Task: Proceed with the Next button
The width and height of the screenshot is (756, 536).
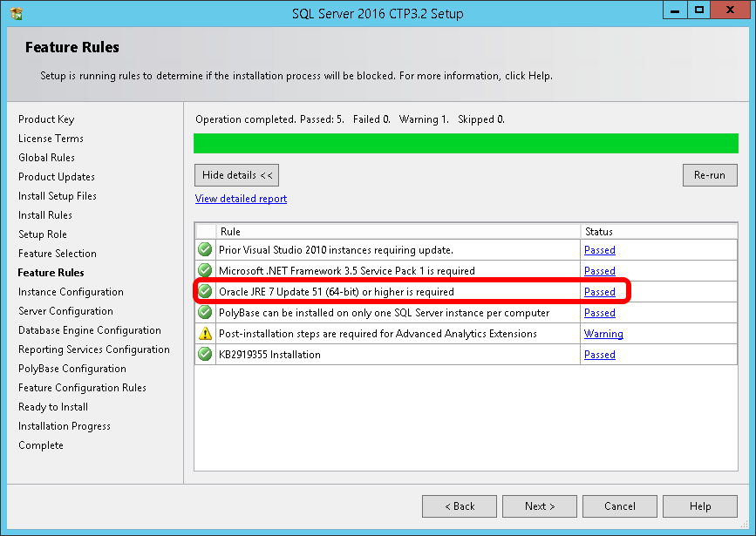Action: [x=540, y=506]
